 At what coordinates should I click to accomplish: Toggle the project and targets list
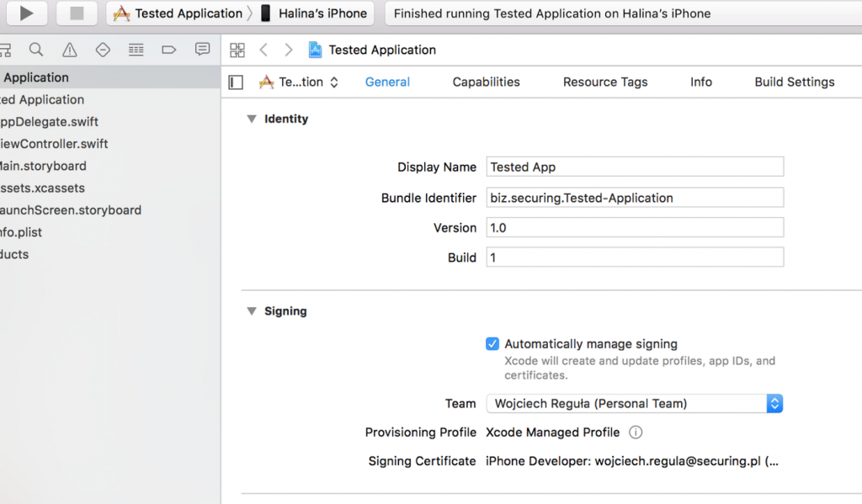point(236,82)
